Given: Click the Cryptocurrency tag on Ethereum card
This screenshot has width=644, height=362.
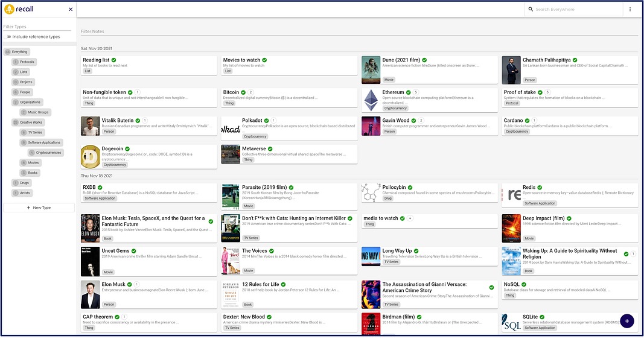Looking at the screenshot, I should tap(395, 109).
